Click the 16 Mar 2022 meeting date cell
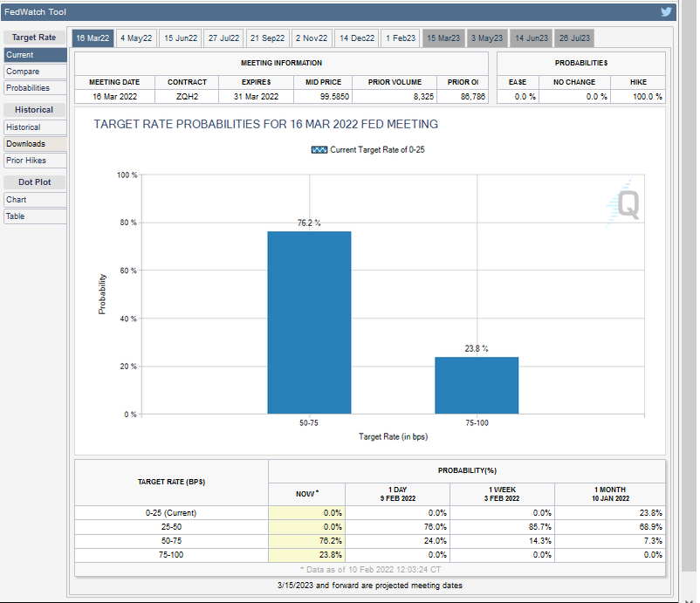Viewport: 700px width, 603px height. point(114,96)
